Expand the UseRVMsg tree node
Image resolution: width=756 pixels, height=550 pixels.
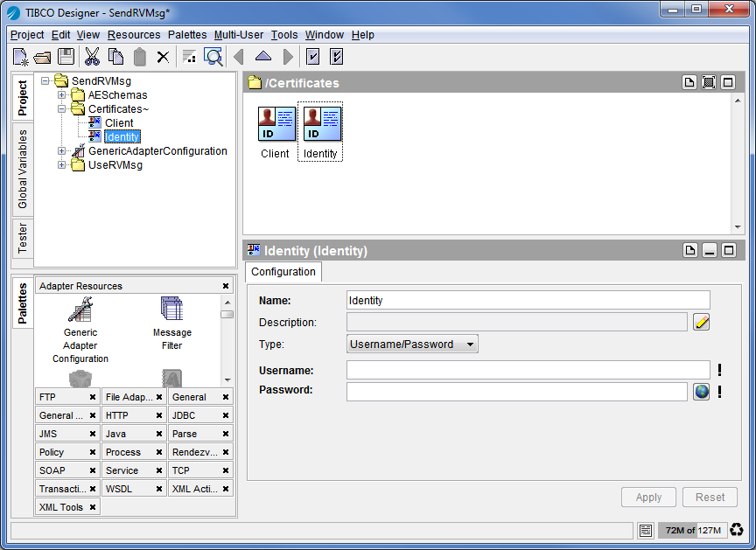tap(62, 165)
